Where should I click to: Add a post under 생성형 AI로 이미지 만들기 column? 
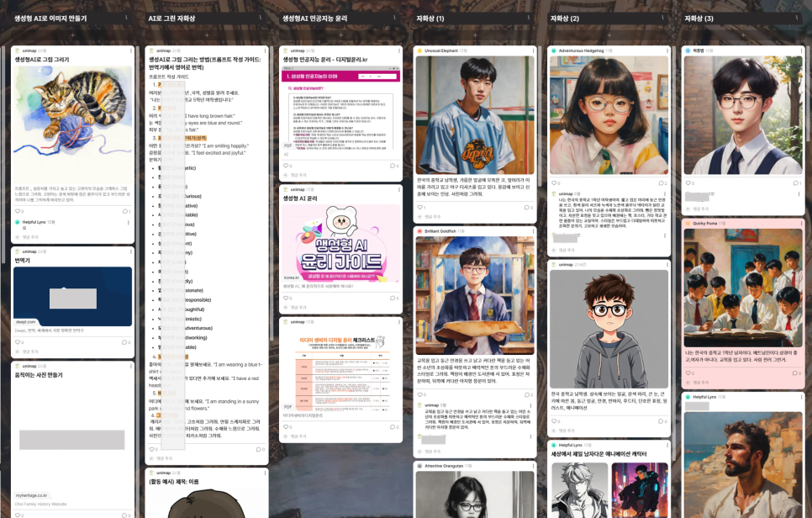72,35
